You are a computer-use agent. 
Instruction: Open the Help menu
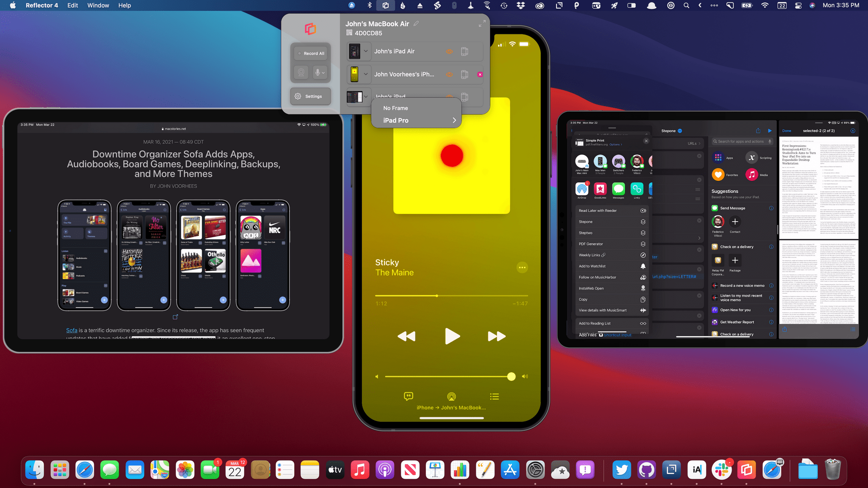[x=124, y=6]
